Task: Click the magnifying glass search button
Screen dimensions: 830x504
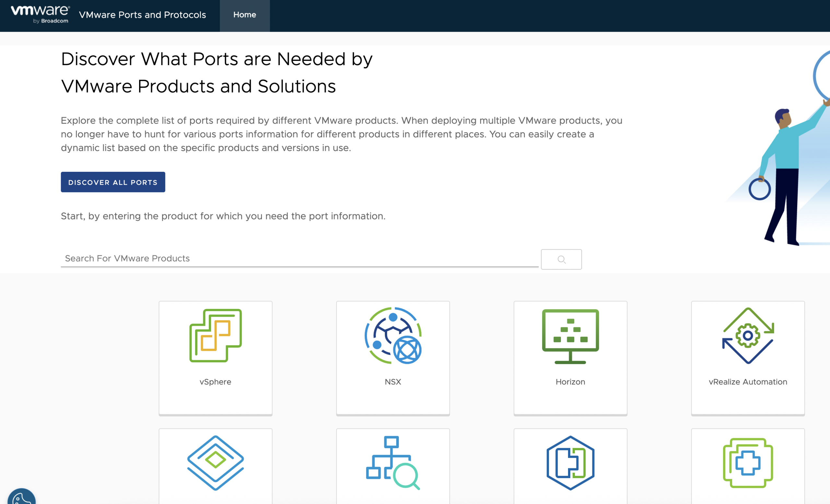Action: (561, 259)
